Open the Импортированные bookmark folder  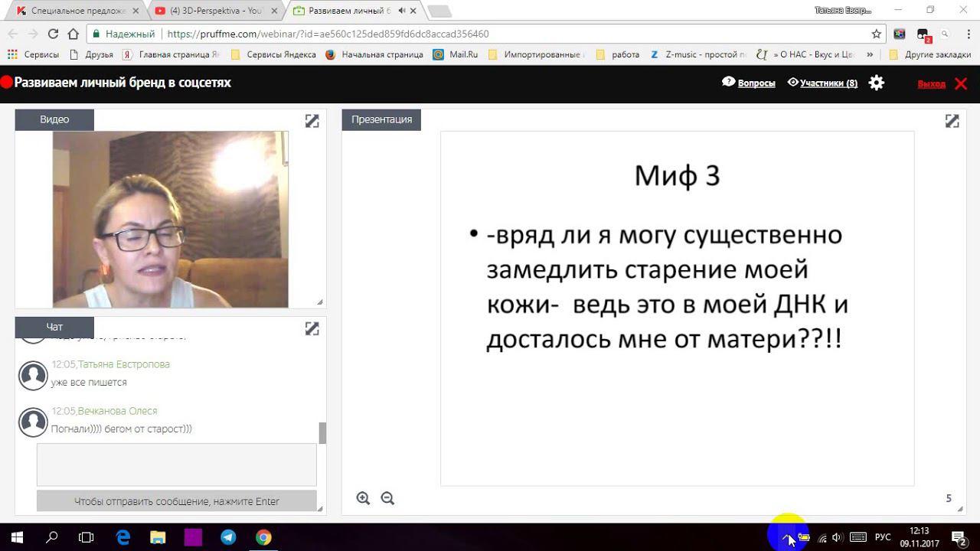[x=536, y=54]
